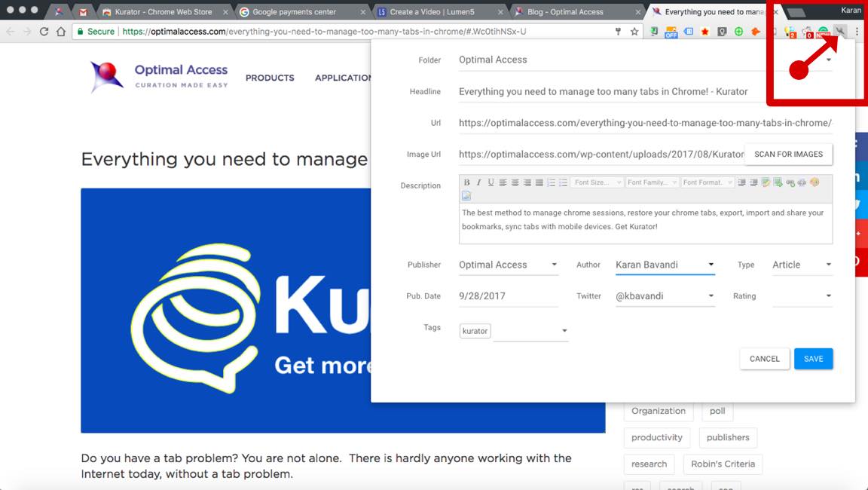Click the chain link icon in the editor toolbar
This screenshot has height=490, width=868.
(790, 182)
